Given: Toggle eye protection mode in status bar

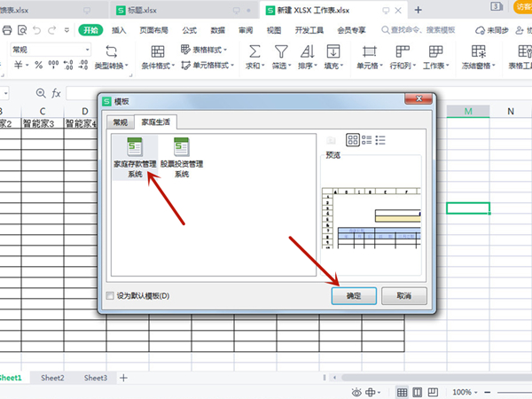Looking at the screenshot, I should (358, 392).
